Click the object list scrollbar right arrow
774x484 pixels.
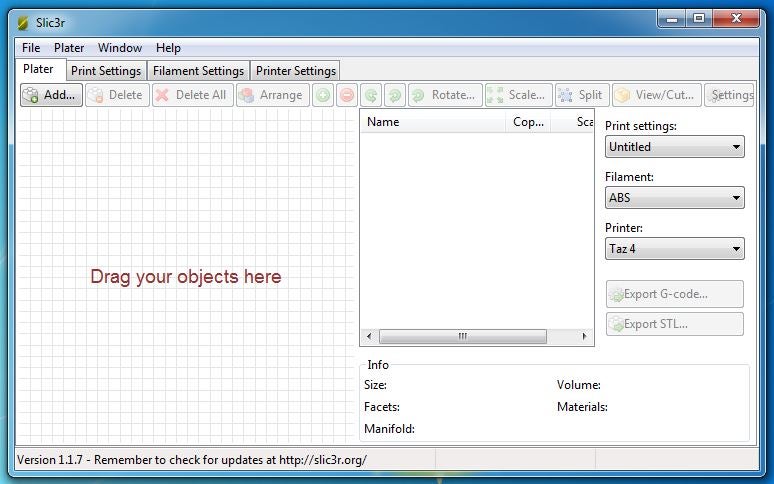584,336
